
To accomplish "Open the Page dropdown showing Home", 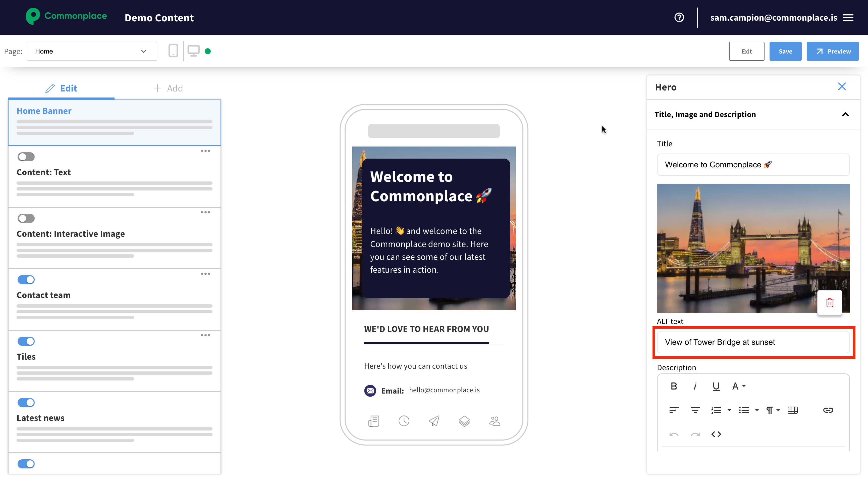I will click(92, 51).
